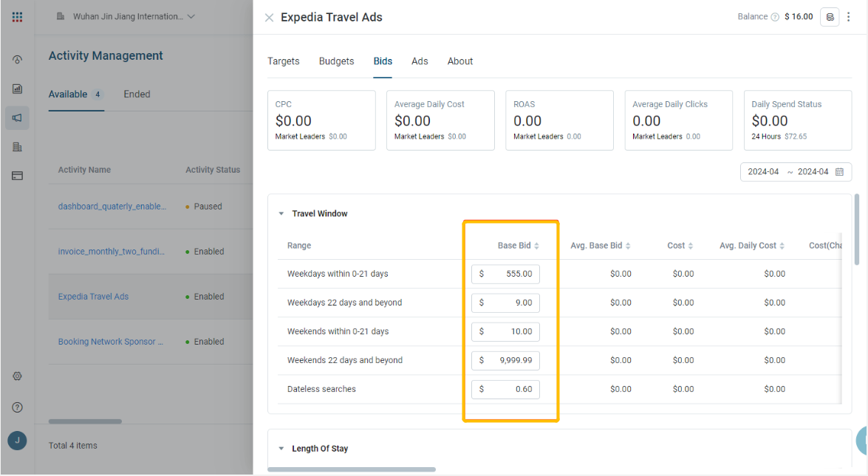Click the balance top-up coins icon
868x476 pixels.
click(x=830, y=17)
